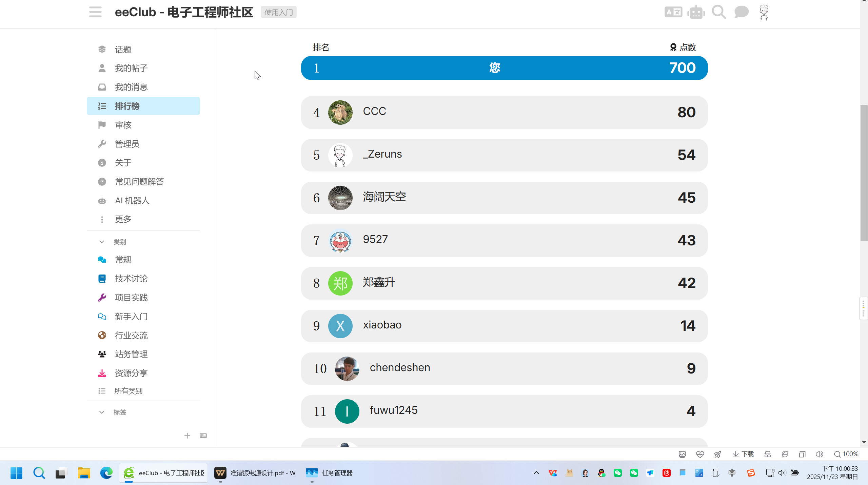Collapse the 标签 section
Viewport: 868px width, 485px height.
[102, 412]
